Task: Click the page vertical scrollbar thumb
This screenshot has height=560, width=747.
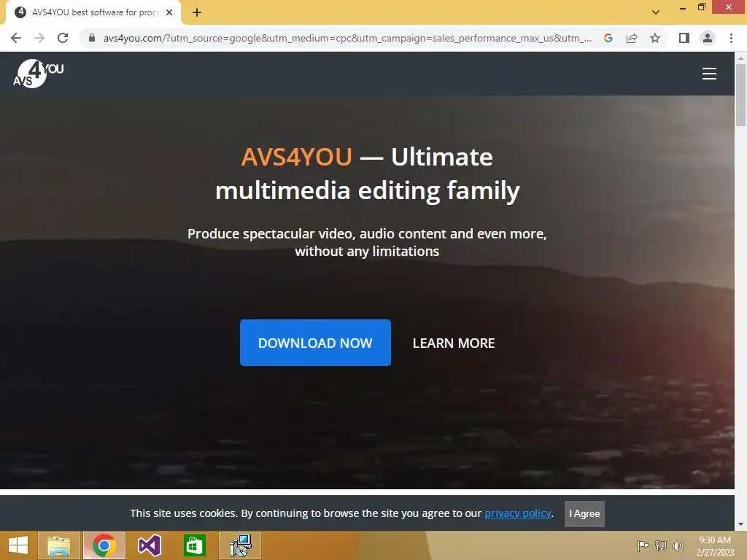Action: click(x=740, y=95)
